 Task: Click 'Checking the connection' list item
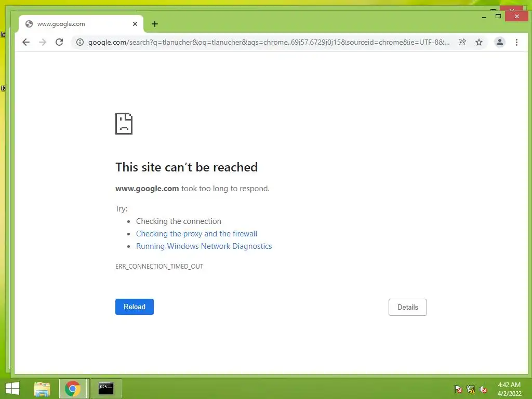[179, 221]
